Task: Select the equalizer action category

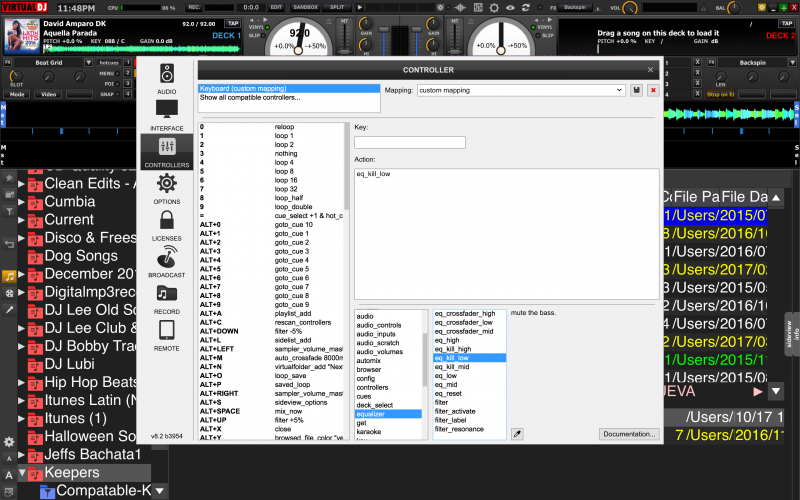Action: tap(388, 414)
